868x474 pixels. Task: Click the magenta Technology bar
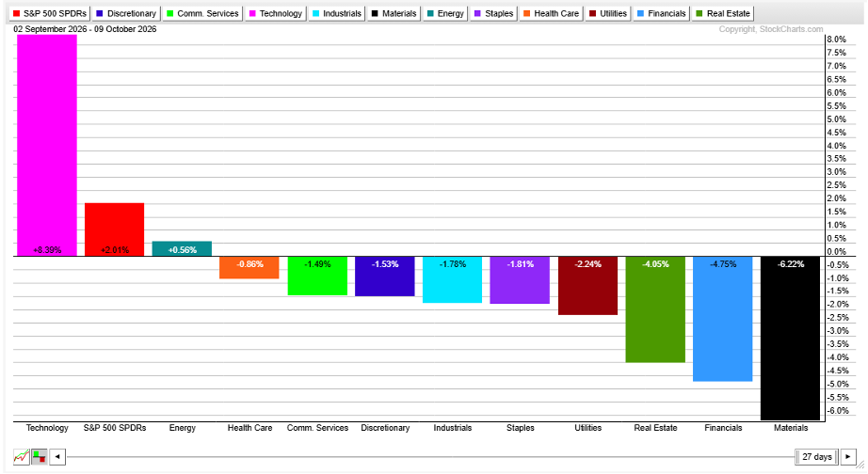coord(47,146)
